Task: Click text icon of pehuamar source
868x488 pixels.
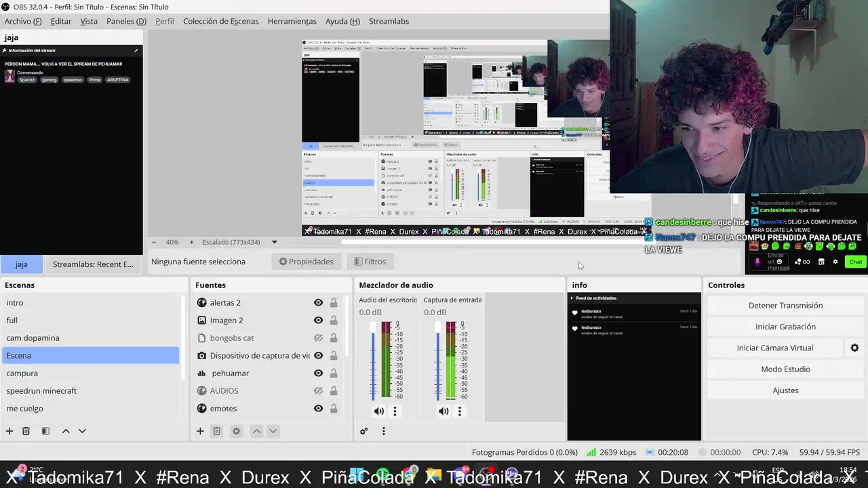Action: [201, 373]
